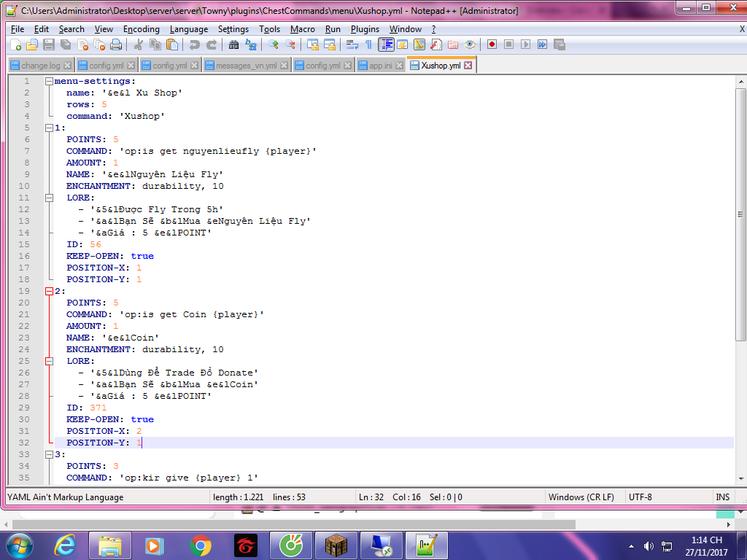The image size is (747, 560).
Task: Open Find with the binoculars icon
Action: point(233,44)
